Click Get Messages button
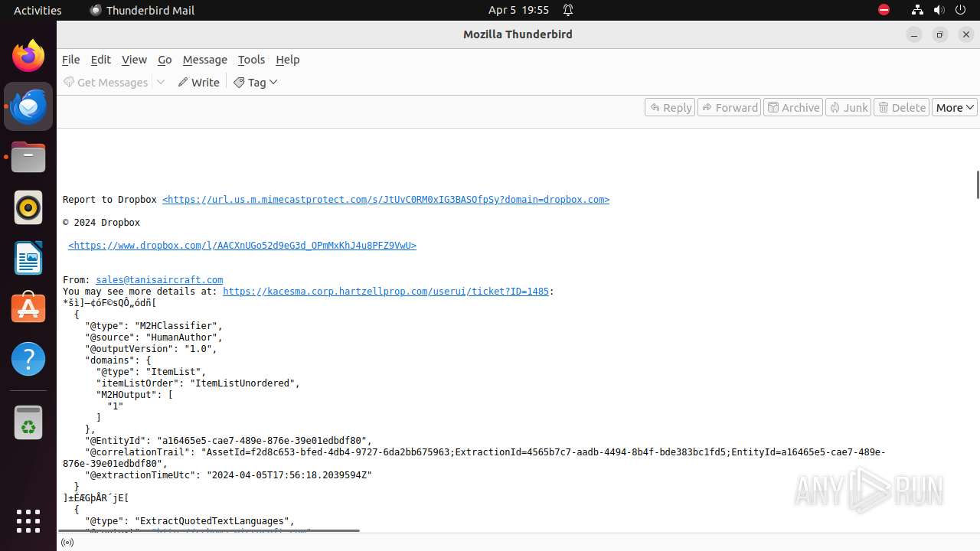Viewport: 980px width, 551px height. pyautogui.click(x=106, y=82)
